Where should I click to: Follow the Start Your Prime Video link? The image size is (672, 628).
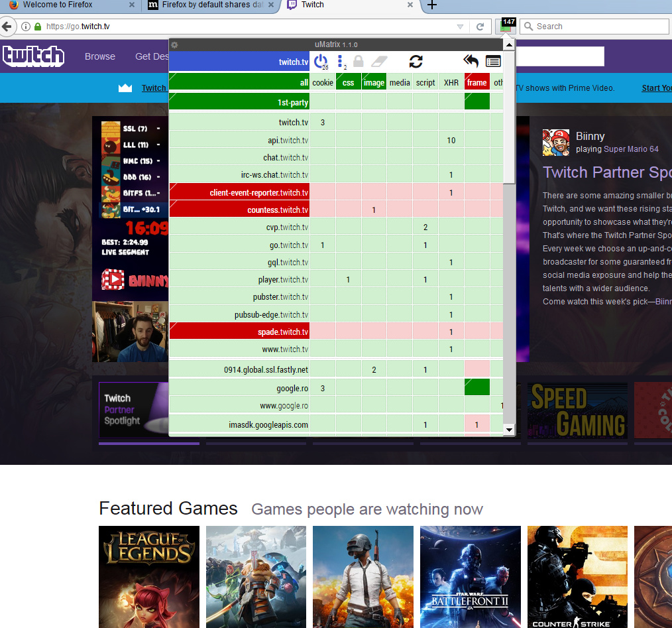pos(656,88)
